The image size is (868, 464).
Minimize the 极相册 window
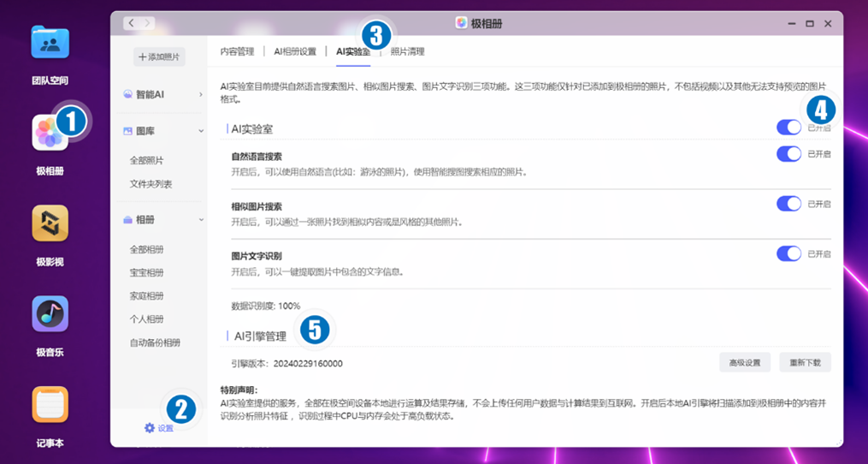[x=792, y=24]
